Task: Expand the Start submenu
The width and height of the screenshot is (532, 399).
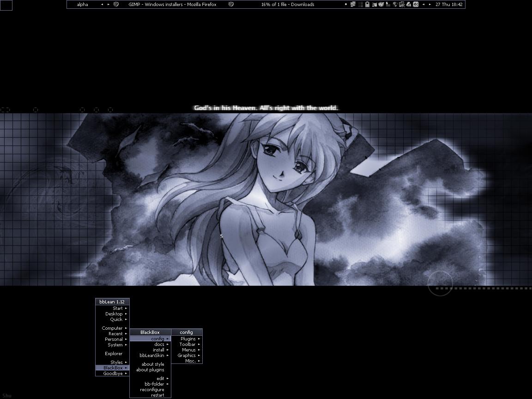Action: [112, 308]
